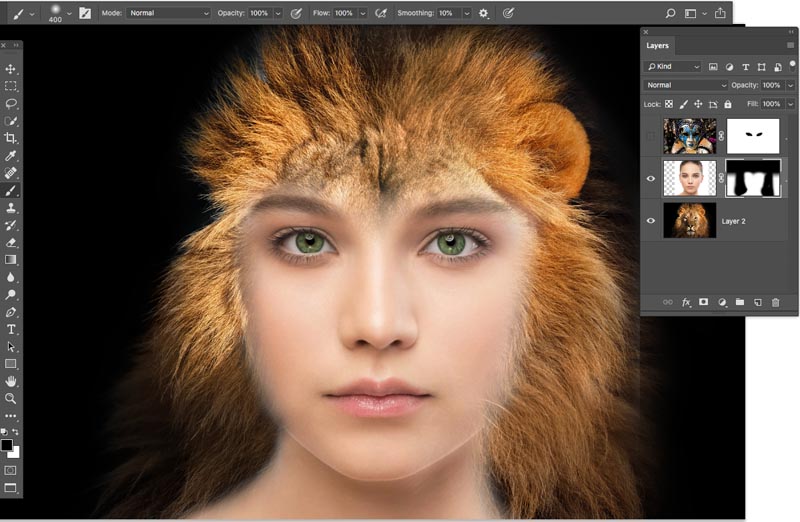The height and width of the screenshot is (522, 800).
Task: Hide the Layer 2 lion layer
Action: [x=651, y=220]
